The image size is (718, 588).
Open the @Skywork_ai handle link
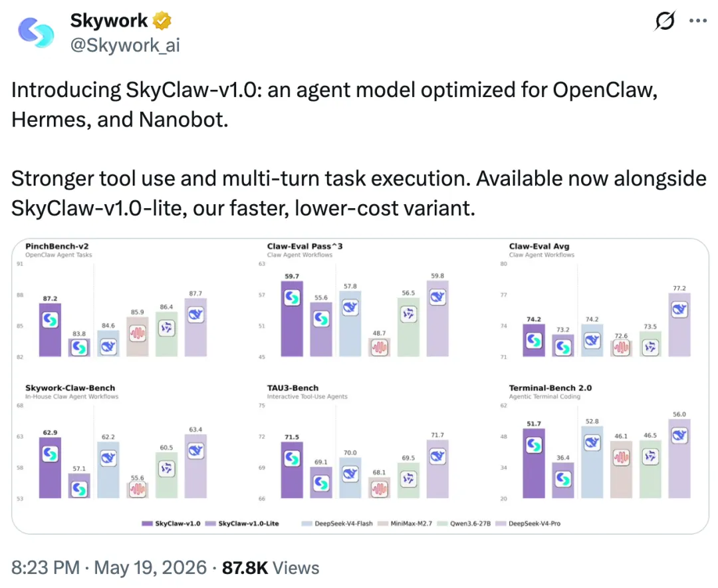125,45
